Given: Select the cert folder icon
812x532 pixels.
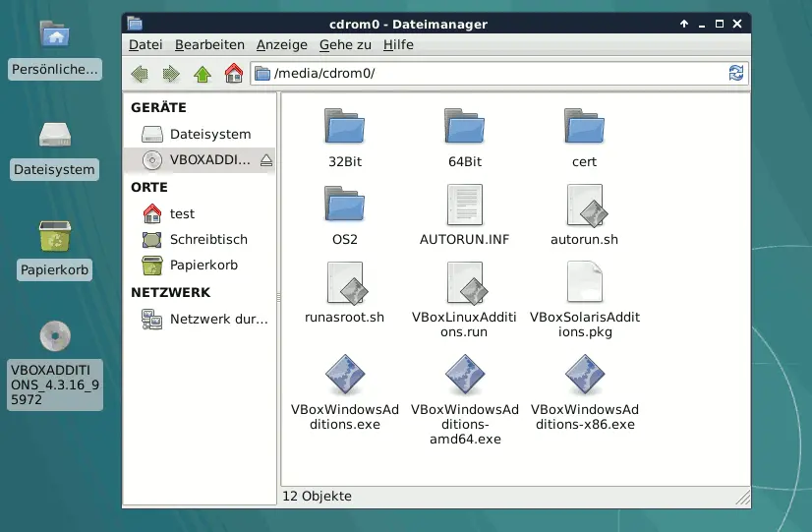Looking at the screenshot, I should (x=584, y=126).
